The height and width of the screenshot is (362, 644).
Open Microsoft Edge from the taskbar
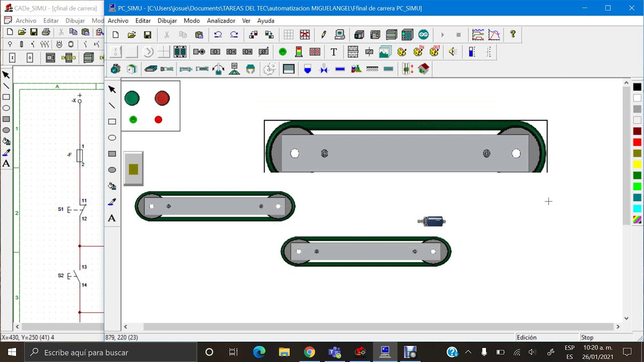pos(259,352)
